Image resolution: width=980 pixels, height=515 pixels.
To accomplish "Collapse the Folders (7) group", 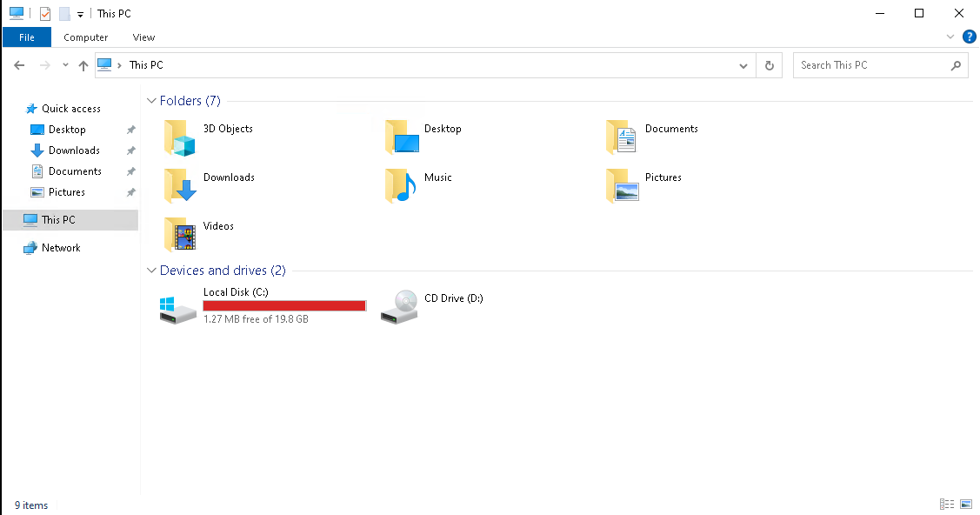I will (152, 101).
